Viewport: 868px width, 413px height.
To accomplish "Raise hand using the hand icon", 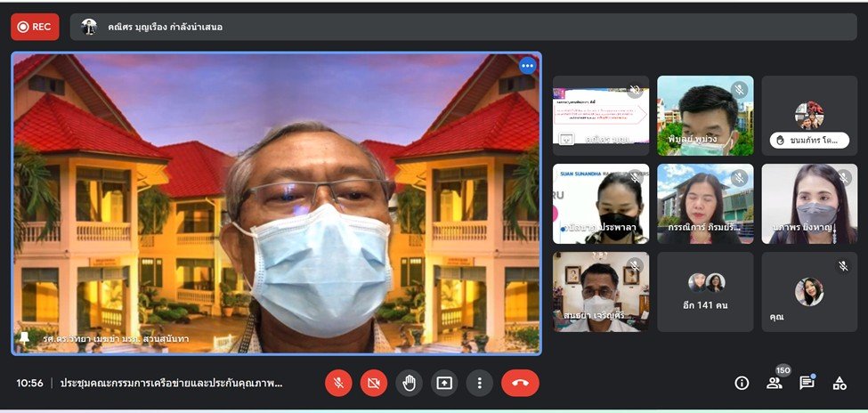I will coord(409,383).
